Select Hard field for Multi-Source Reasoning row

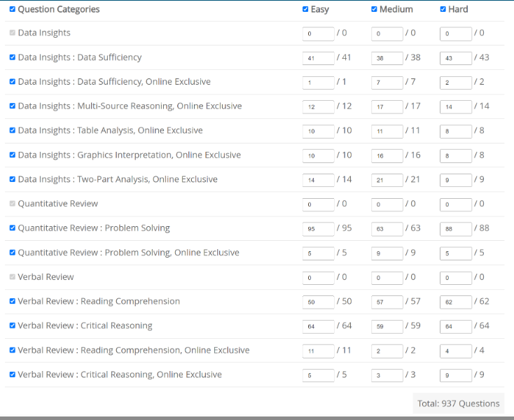[456, 107]
